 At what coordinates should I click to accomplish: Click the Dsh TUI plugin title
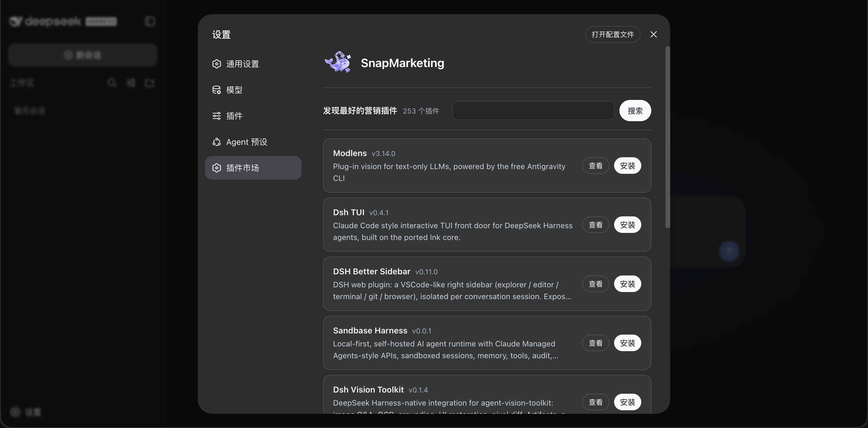349,212
